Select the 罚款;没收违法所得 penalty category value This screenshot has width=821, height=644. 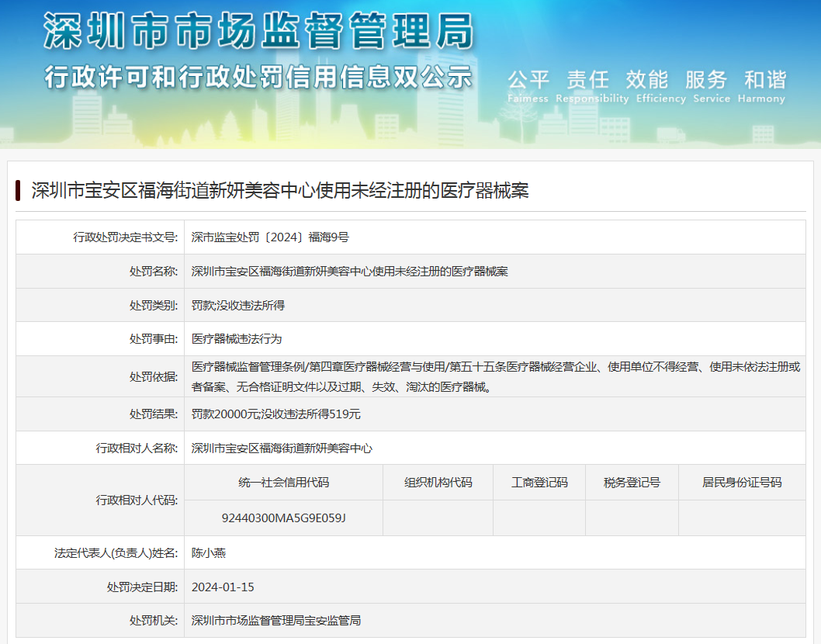[x=238, y=306]
